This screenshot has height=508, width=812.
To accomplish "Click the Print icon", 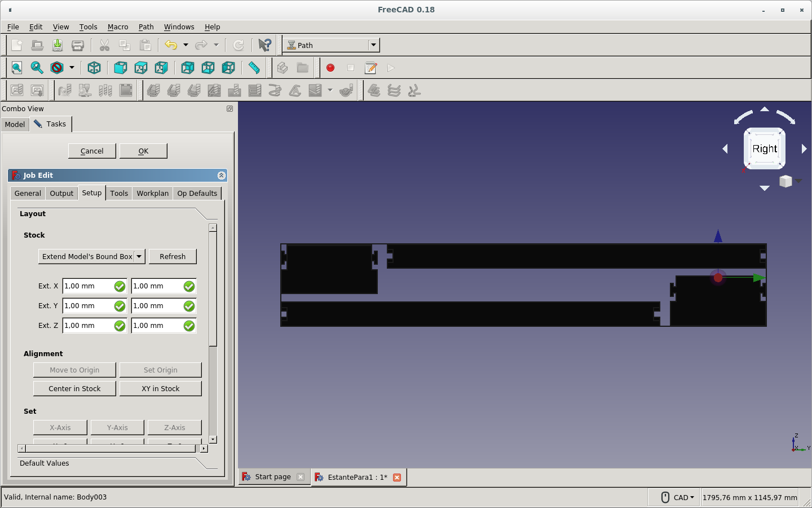I will pos(78,45).
